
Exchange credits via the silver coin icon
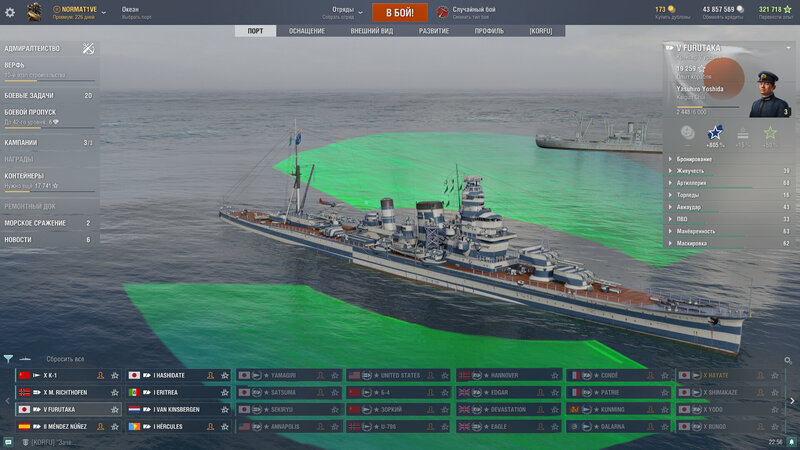740,9
